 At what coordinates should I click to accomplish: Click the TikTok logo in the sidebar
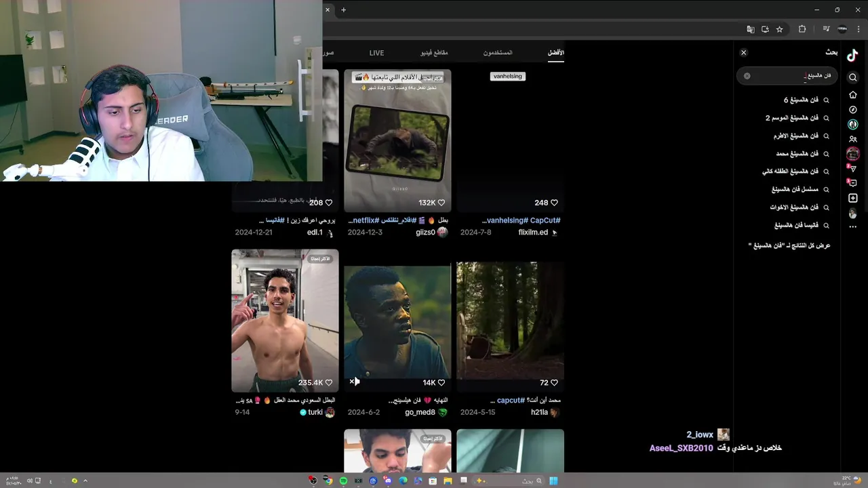point(852,56)
